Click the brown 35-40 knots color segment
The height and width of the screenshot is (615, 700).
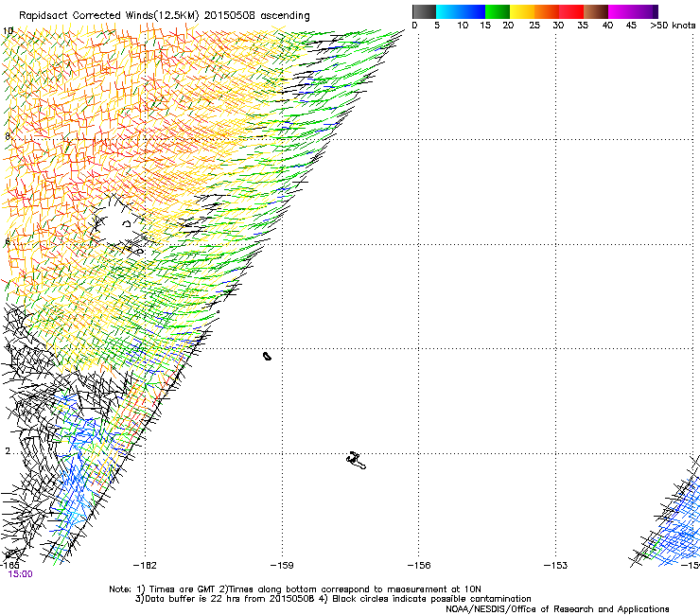596,11
